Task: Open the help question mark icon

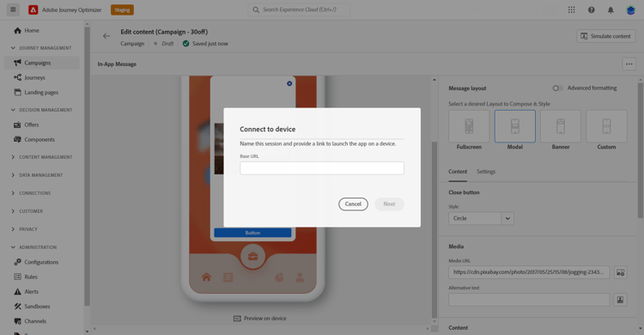Action: click(591, 9)
